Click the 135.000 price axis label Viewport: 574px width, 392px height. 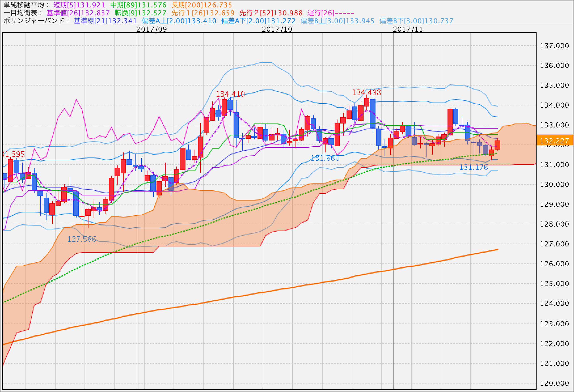(x=554, y=85)
